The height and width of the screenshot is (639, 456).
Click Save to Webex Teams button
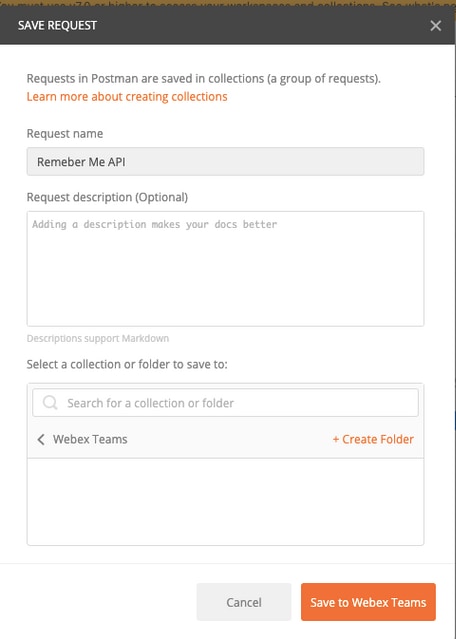coord(368,602)
